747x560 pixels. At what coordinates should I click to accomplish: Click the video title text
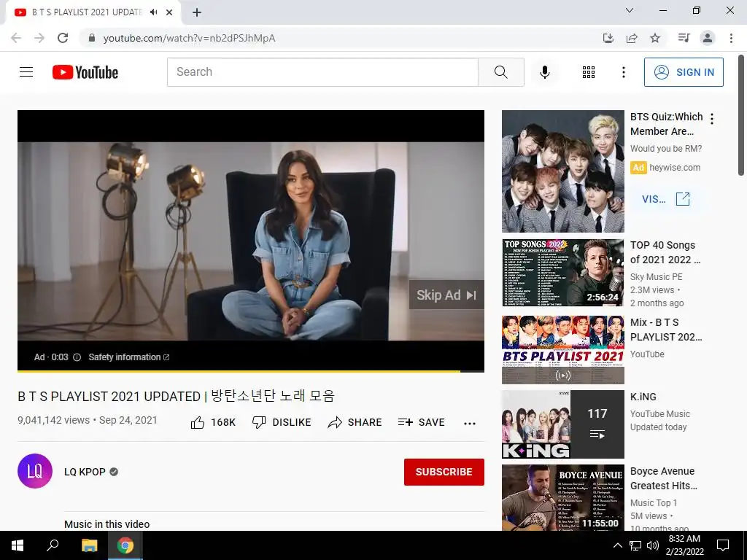point(177,396)
